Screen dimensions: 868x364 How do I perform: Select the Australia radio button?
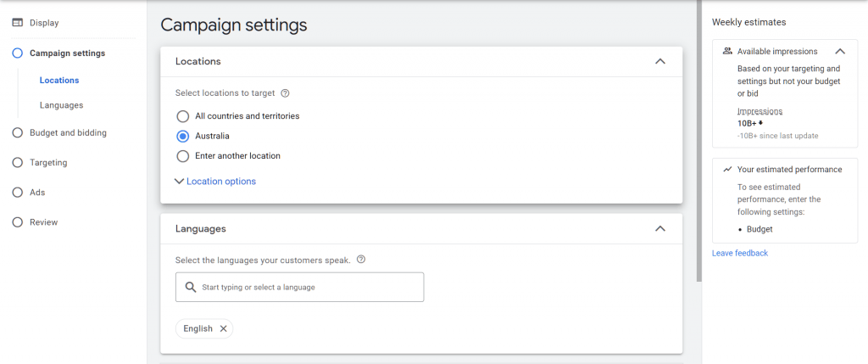pos(182,136)
